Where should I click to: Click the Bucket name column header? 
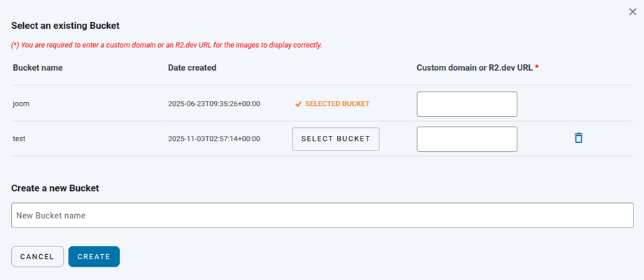38,68
